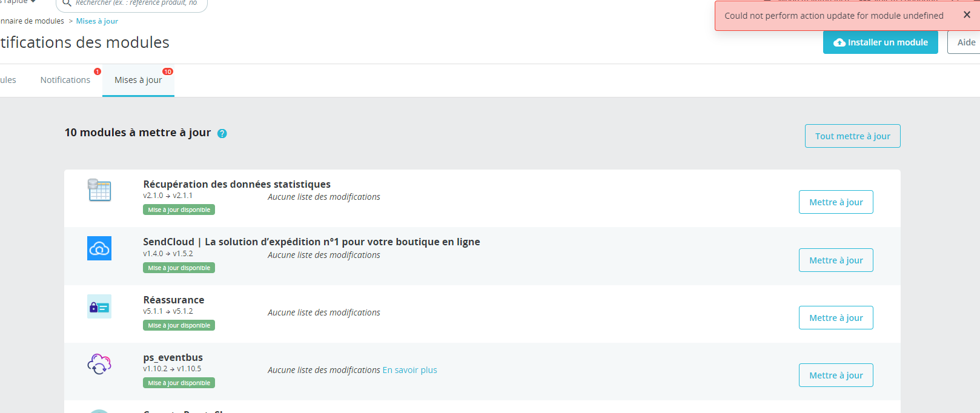Click the SendCloud cloud icon
This screenshot has height=413, width=980.
(99, 248)
